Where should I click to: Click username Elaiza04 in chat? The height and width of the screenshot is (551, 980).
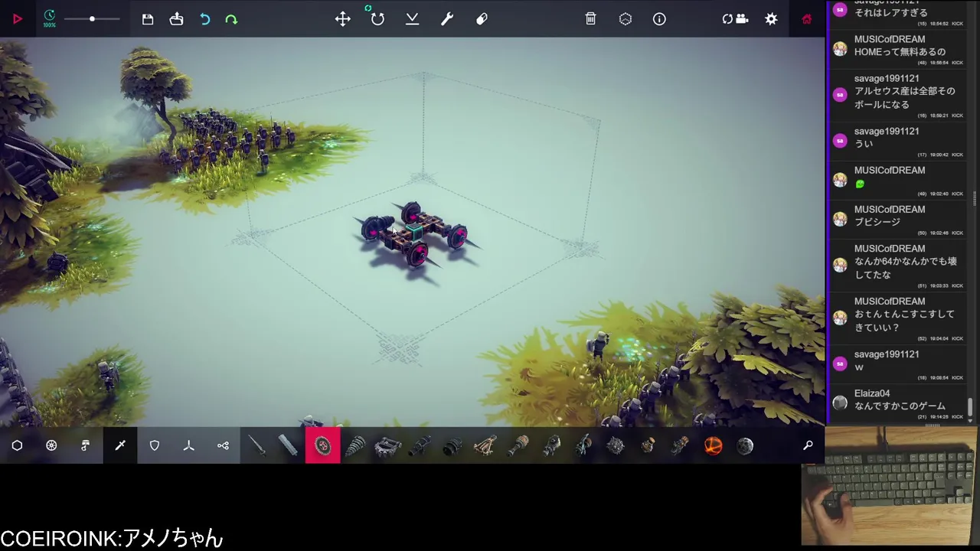pos(872,393)
